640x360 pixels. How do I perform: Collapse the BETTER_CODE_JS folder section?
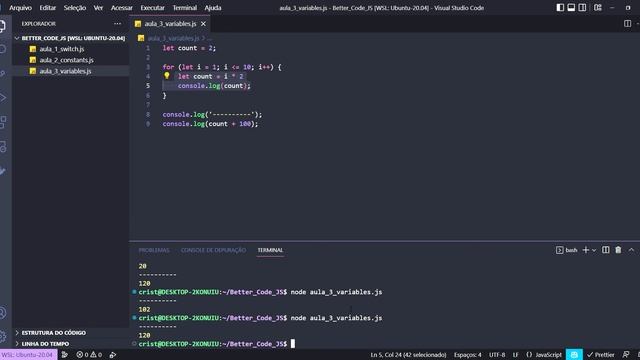pyautogui.click(x=70, y=38)
